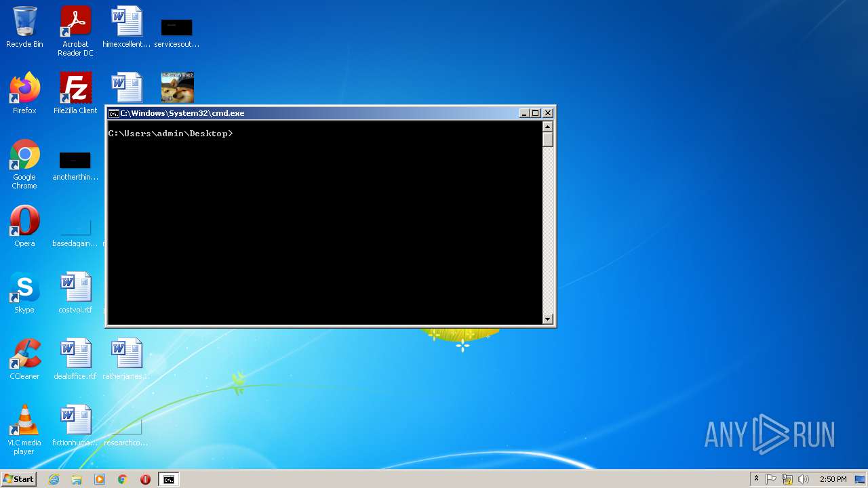868x488 pixels.
Task: Select the costvol.rtf document
Action: 75,293
